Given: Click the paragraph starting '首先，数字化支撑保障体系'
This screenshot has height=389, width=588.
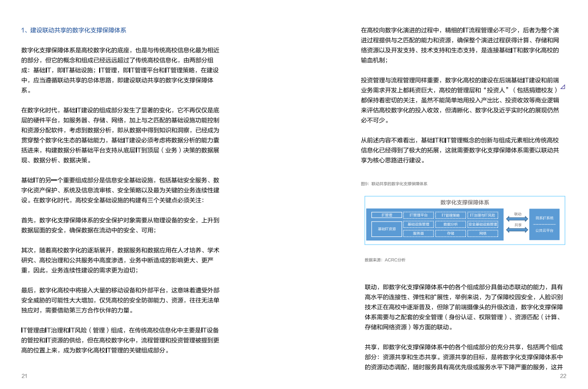Looking at the screenshot, I should [121, 225].
